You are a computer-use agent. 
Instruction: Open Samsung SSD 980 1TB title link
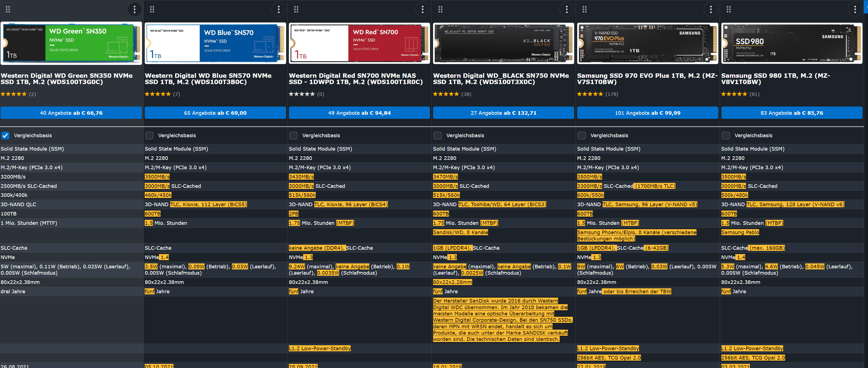point(776,79)
